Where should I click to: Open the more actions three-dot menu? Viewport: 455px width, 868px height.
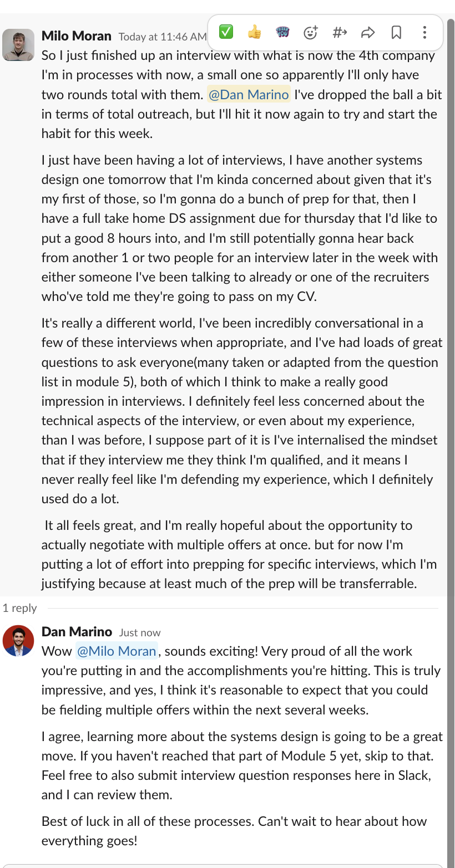click(x=424, y=33)
